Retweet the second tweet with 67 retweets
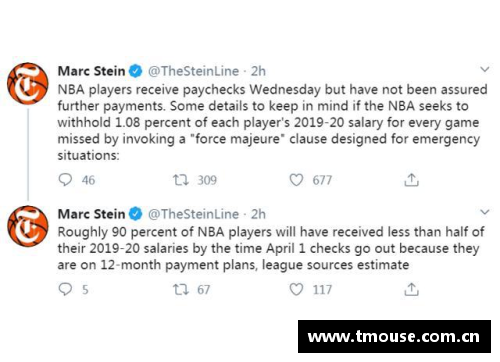Image resolution: width=500 pixels, height=362 pixels. (181, 289)
